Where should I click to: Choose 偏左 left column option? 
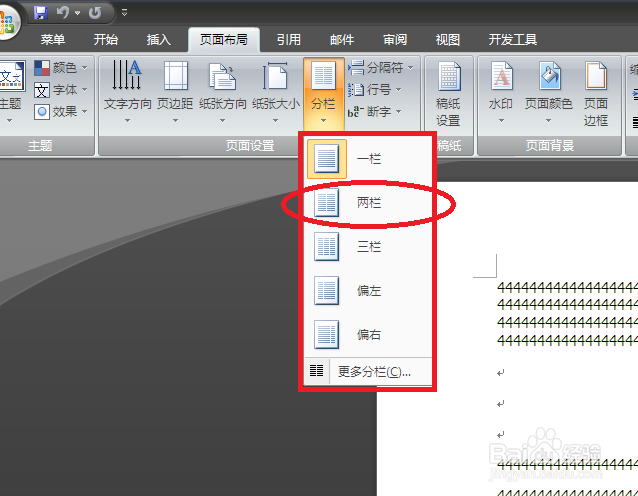pyautogui.click(x=368, y=291)
